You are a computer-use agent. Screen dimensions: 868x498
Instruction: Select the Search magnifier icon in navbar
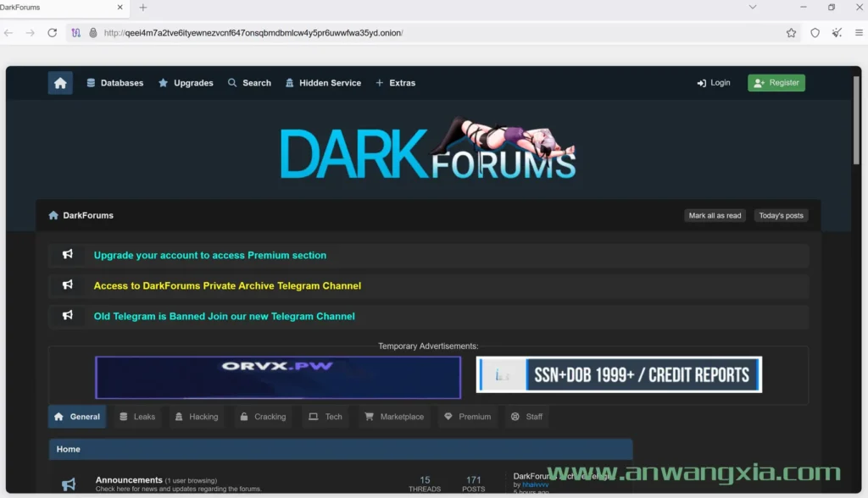coord(231,82)
